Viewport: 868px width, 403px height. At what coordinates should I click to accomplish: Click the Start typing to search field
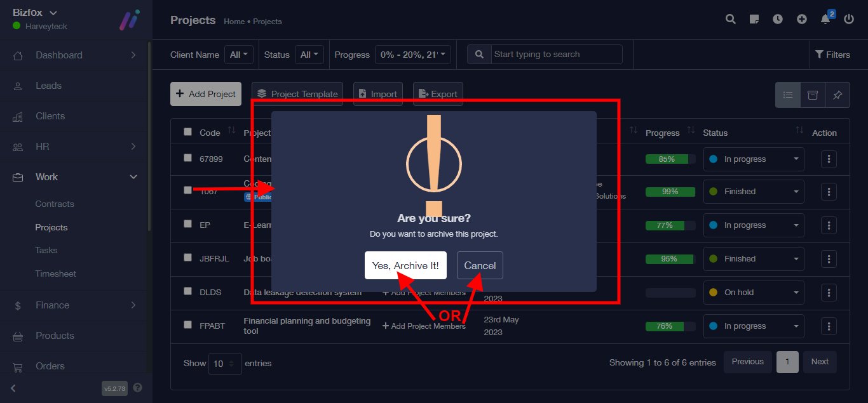tap(556, 55)
